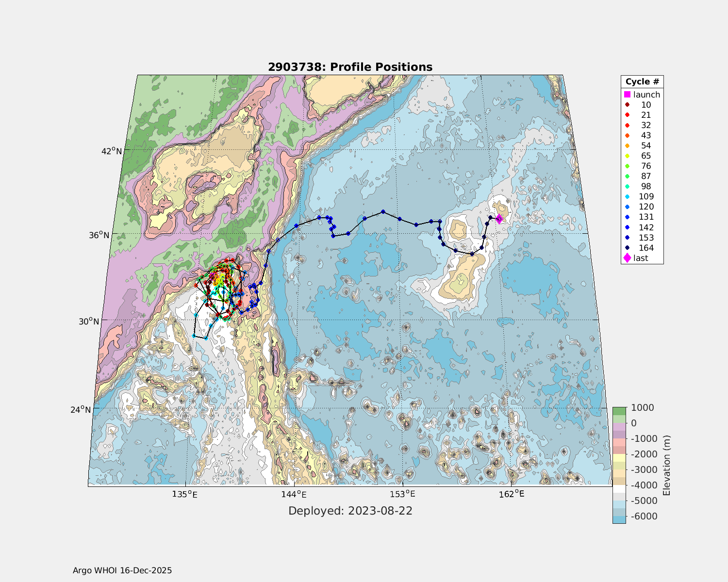The height and width of the screenshot is (582, 728).
Task: Click the 'Elevation (m)' colorbar label
Action: (666, 466)
